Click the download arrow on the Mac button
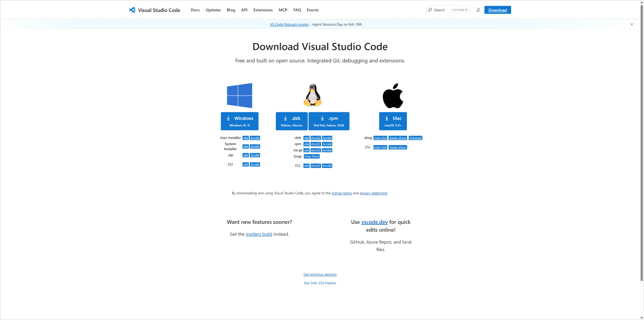This screenshot has width=644, height=320. tap(386, 118)
